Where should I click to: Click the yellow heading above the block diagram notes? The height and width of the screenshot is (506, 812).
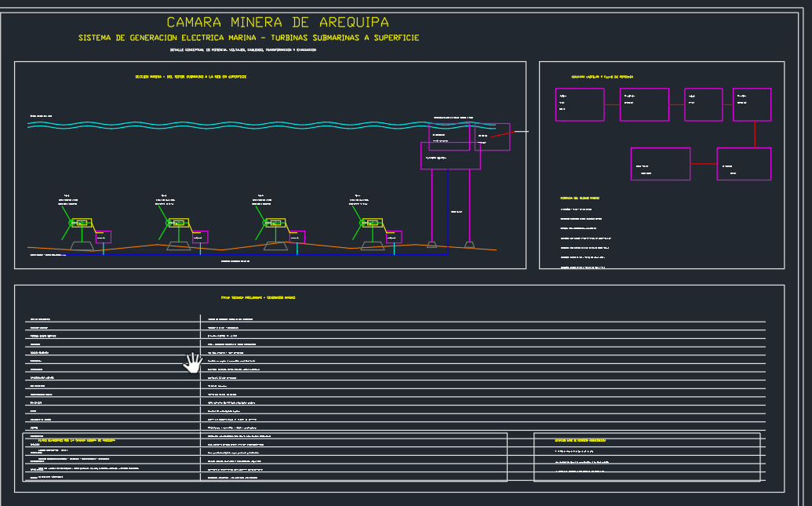[580, 198]
